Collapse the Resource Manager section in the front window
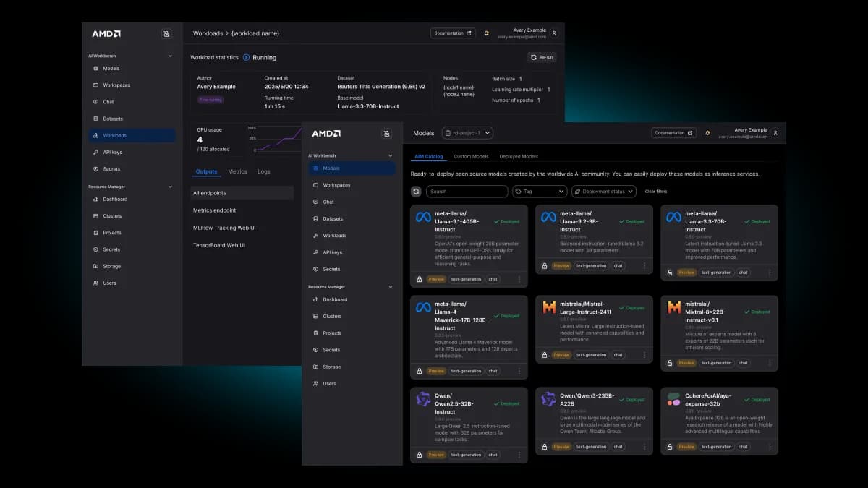Viewport: 868px width, 488px height. pos(391,287)
